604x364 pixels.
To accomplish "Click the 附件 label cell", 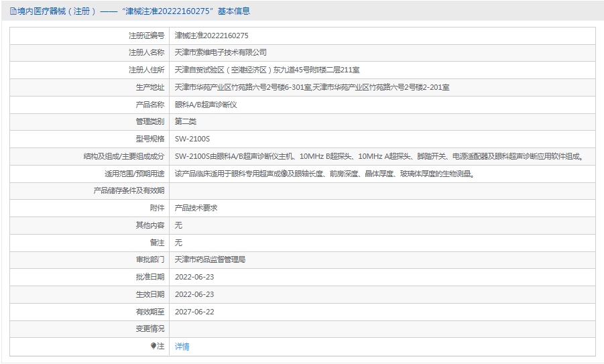I will [90, 208].
